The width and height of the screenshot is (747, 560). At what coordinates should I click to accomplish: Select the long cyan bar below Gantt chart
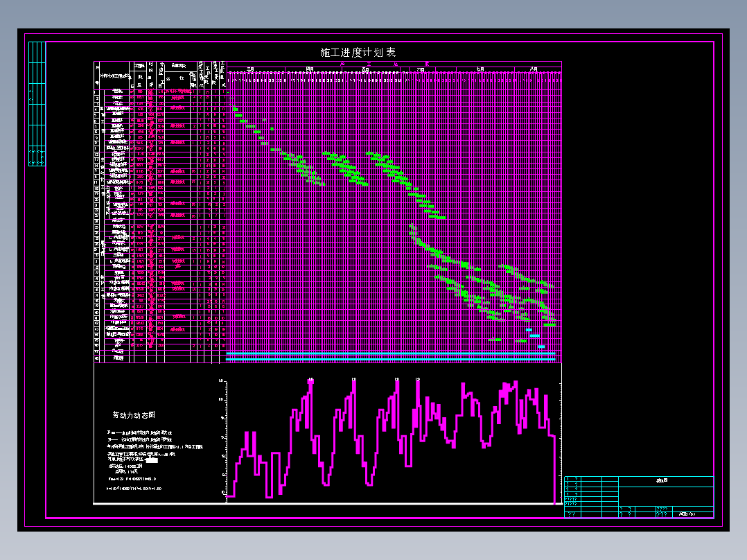392,354
